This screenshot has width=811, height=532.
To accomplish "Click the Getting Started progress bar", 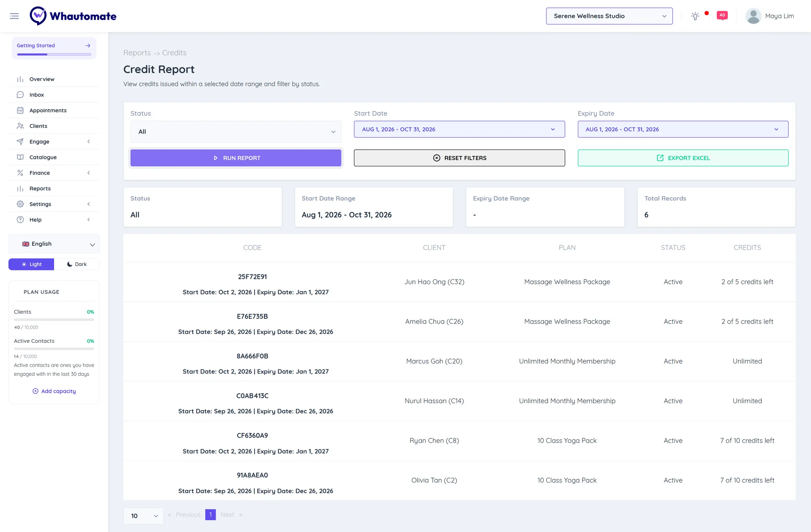I will tap(54, 54).
